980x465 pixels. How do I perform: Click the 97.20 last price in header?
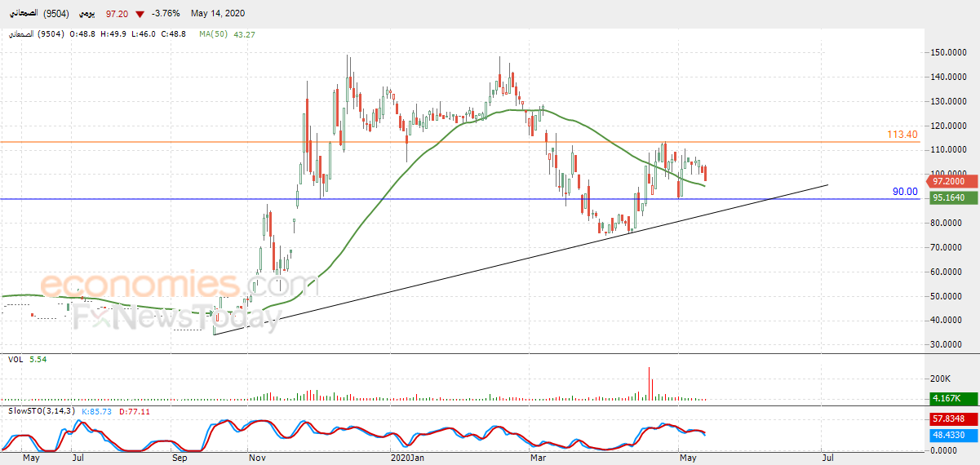click(118, 15)
